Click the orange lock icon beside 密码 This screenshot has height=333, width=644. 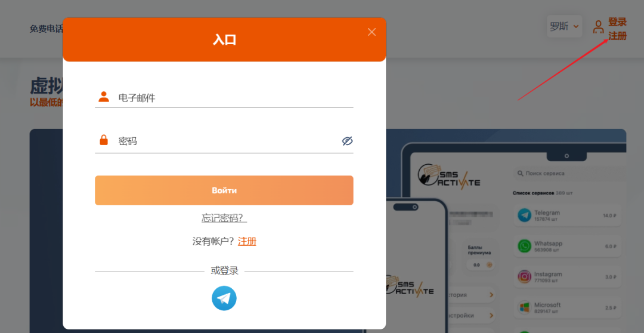[x=104, y=140]
